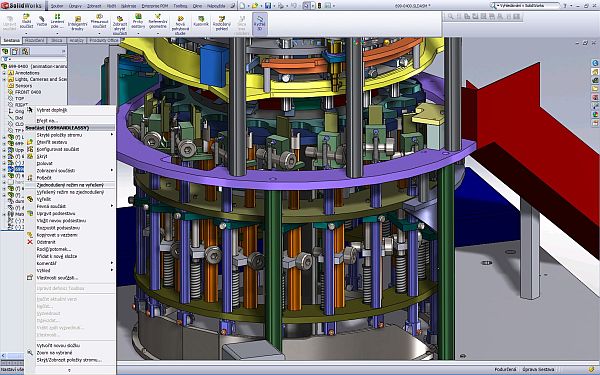
Task: Toggle Zjednodušený režim na vyřešený menu entry
Action: pyautogui.click(x=70, y=185)
